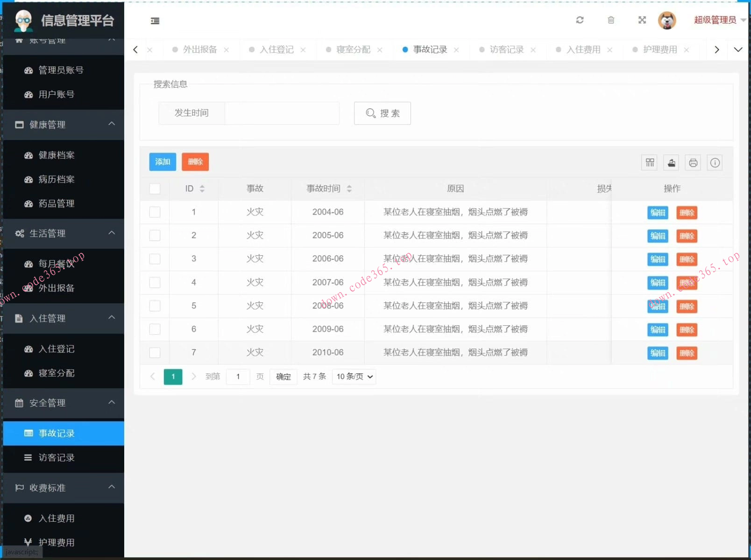The image size is (751, 560).
Task: Check the checkbox for accident record ID 3
Action: click(155, 259)
